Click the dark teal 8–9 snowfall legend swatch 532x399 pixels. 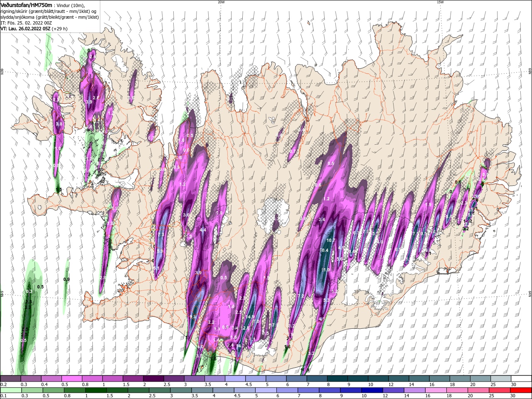point(337,379)
